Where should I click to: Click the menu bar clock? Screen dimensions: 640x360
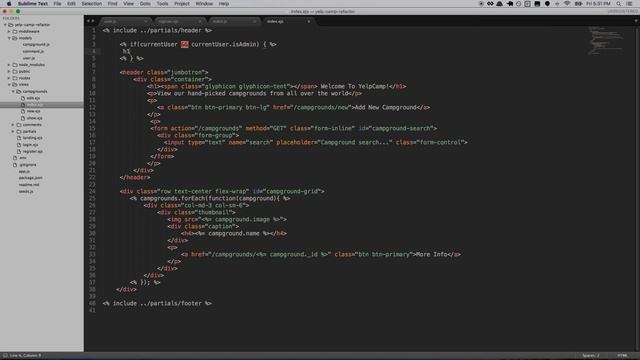pyautogui.click(x=598, y=4)
